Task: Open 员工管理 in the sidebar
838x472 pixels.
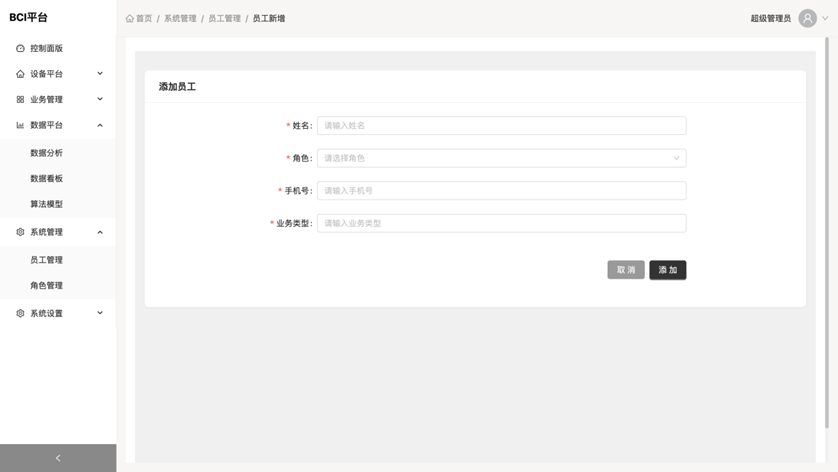Action: pyautogui.click(x=46, y=260)
